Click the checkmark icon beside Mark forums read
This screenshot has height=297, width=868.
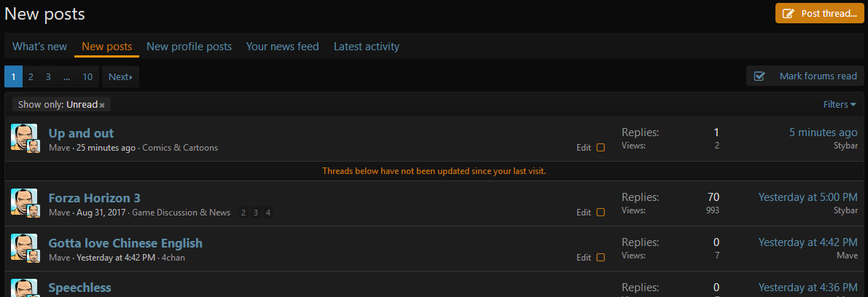pos(759,76)
